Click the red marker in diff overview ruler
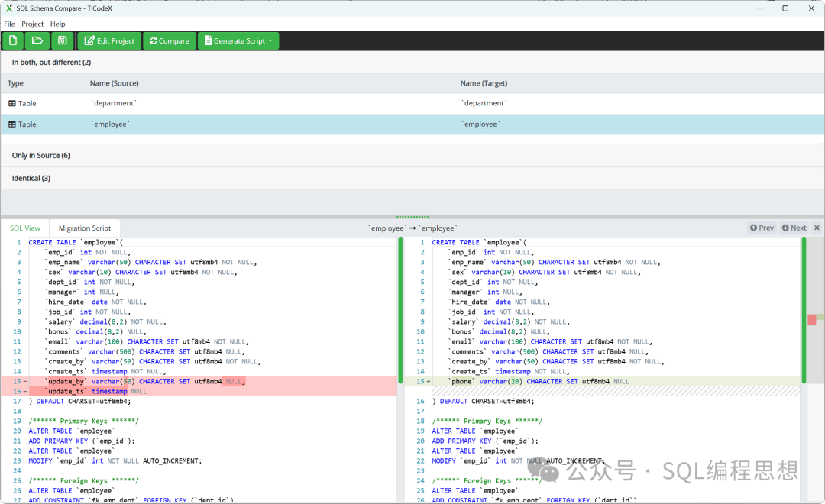The width and height of the screenshot is (825, 504). [812, 319]
